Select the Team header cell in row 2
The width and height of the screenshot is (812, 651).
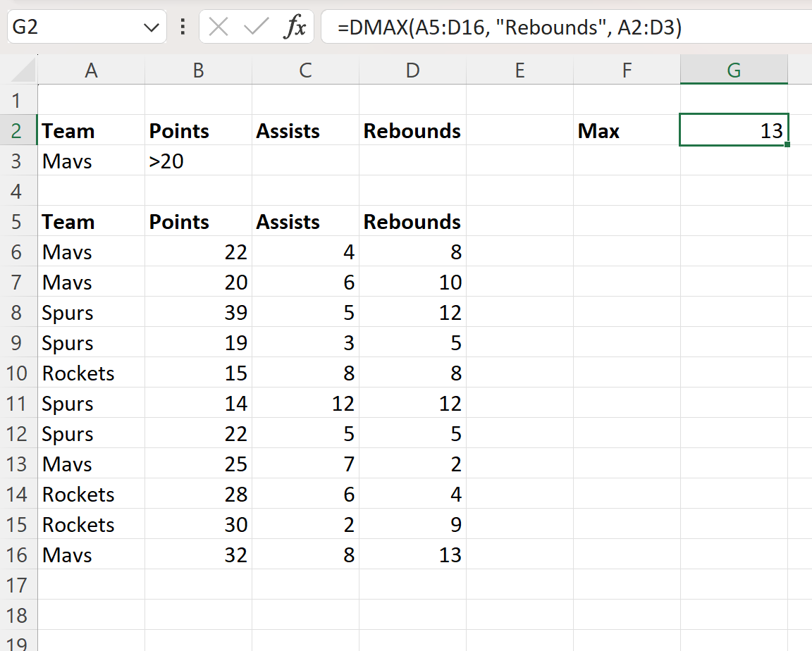[x=91, y=130]
